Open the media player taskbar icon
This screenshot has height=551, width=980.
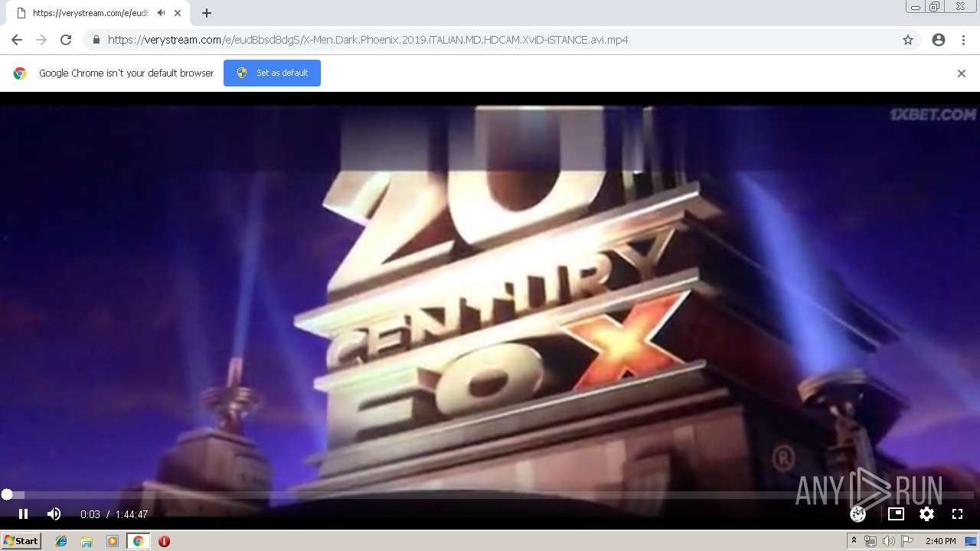[x=113, y=541]
